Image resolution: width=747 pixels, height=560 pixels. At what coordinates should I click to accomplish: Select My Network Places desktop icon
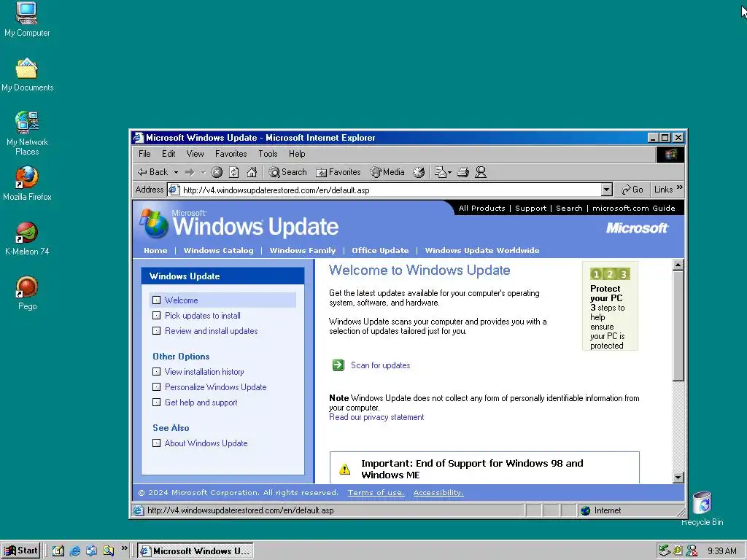[x=27, y=134]
